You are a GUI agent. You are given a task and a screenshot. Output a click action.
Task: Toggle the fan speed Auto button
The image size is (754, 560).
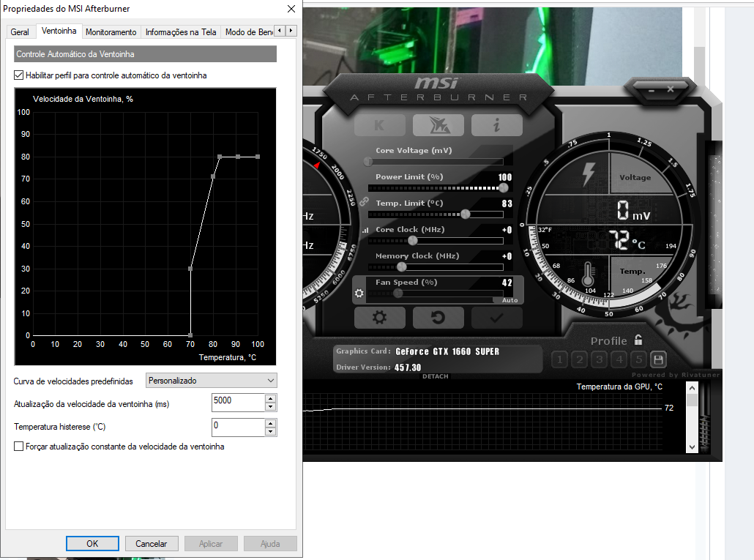pos(509,300)
